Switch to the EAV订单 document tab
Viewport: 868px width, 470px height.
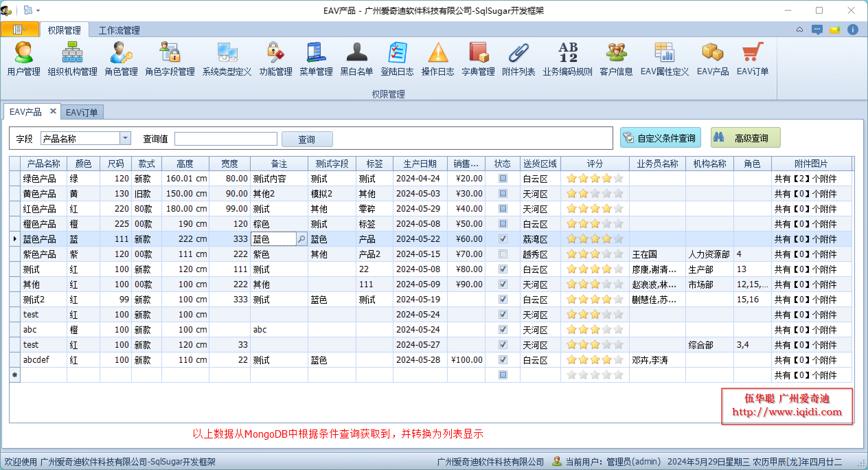click(82, 112)
